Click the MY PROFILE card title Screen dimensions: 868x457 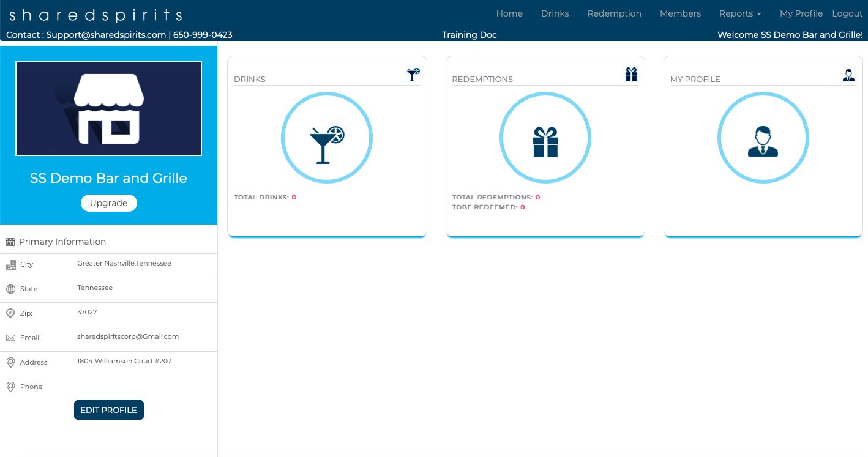tap(695, 79)
